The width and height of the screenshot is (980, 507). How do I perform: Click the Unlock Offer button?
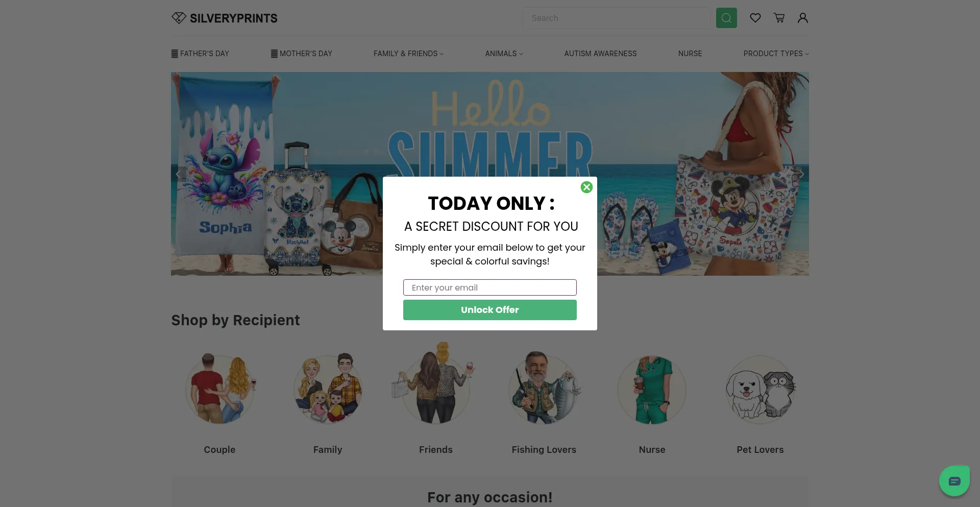490,310
